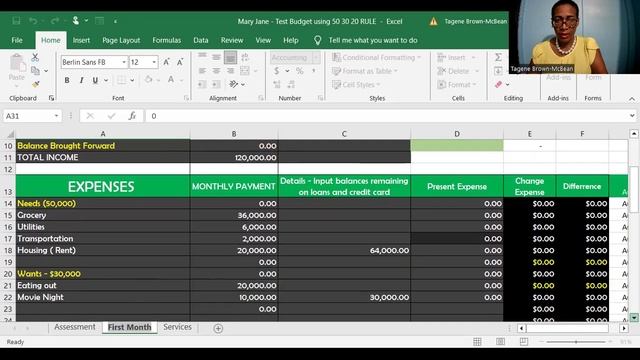This screenshot has height=360, width=640.
Task: Click the Merge & Center icon
Action: coord(245,71)
